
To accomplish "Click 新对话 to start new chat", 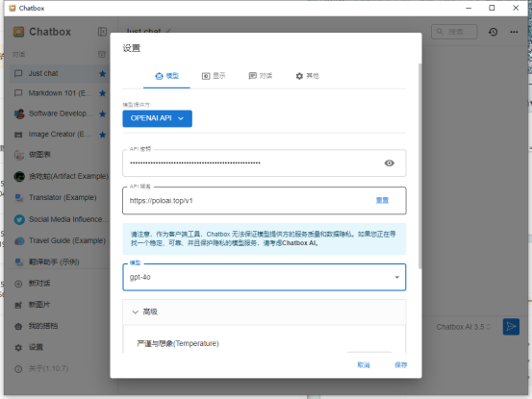I will pos(39,284).
